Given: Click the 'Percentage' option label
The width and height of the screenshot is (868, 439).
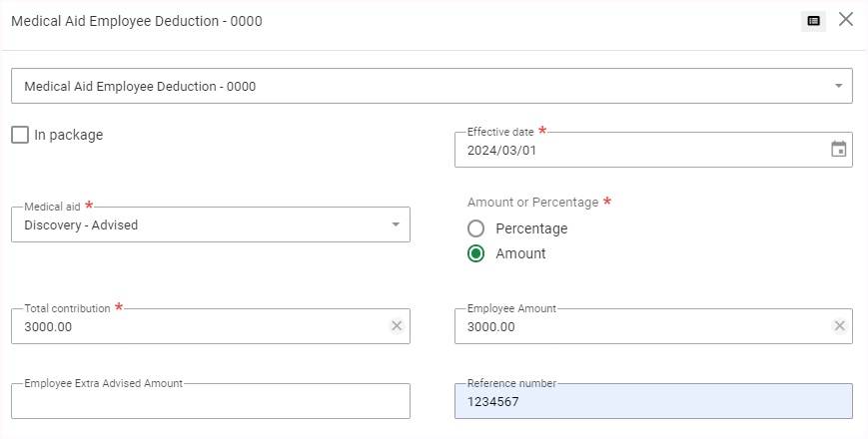Looking at the screenshot, I should pyautogui.click(x=531, y=228).
